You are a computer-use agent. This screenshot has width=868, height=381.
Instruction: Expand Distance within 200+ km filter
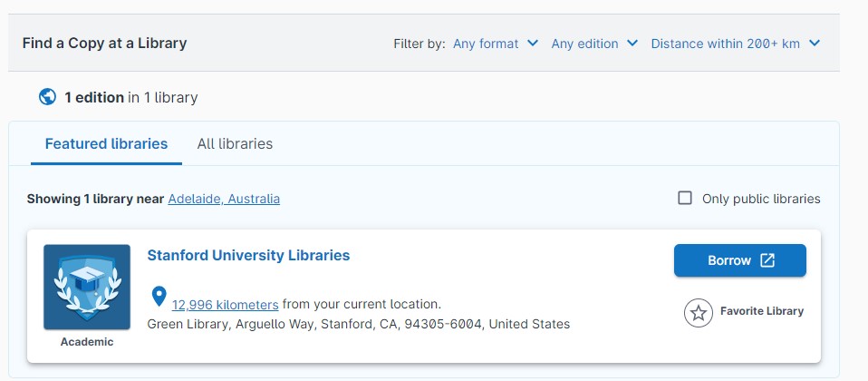coord(735,44)
